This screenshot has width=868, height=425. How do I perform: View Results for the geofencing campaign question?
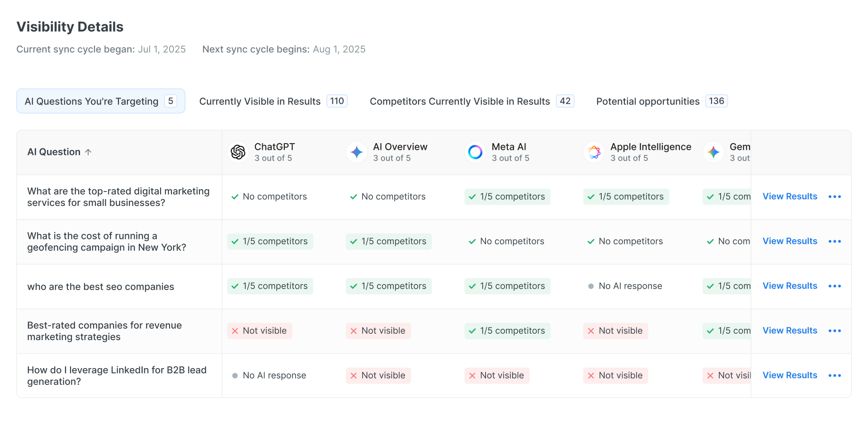[x=790, y=241]
